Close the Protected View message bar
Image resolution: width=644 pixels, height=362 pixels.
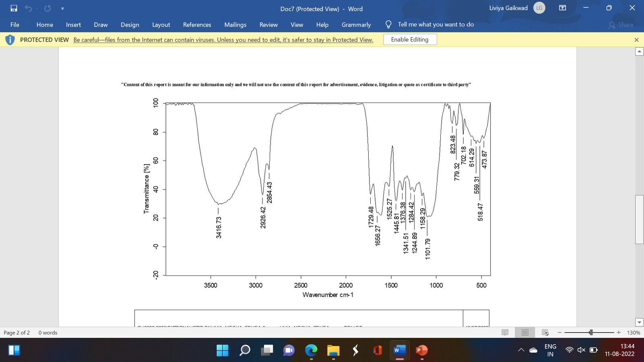636,40
